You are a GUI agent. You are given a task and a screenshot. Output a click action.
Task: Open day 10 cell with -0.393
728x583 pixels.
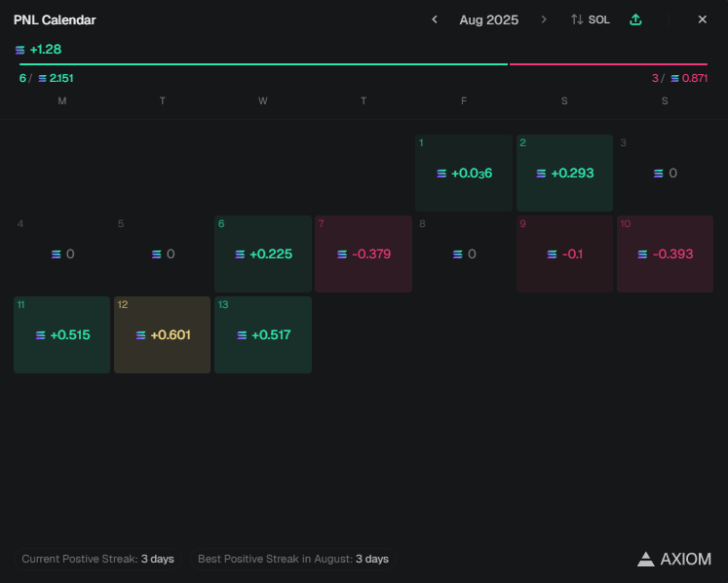(665, 253)
